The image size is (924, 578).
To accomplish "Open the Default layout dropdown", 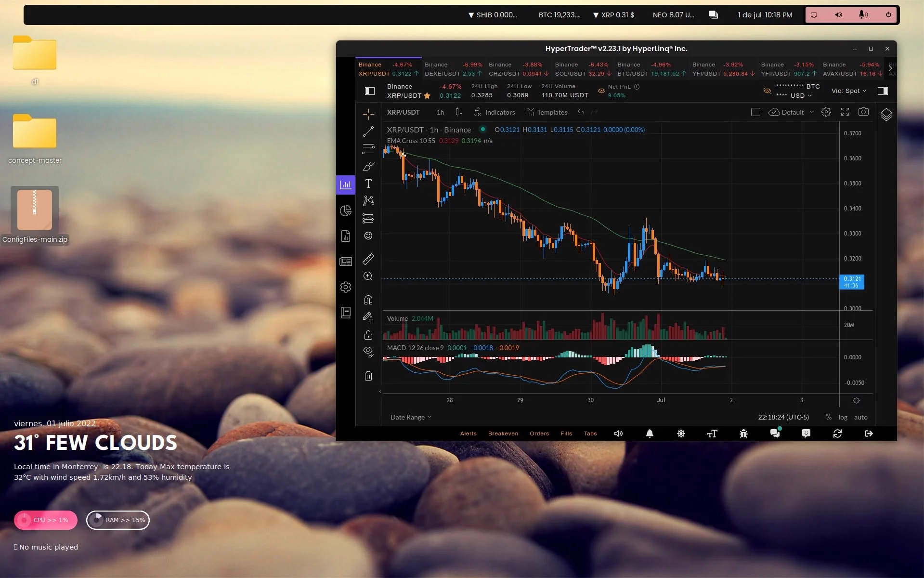I will pos(792,112).
